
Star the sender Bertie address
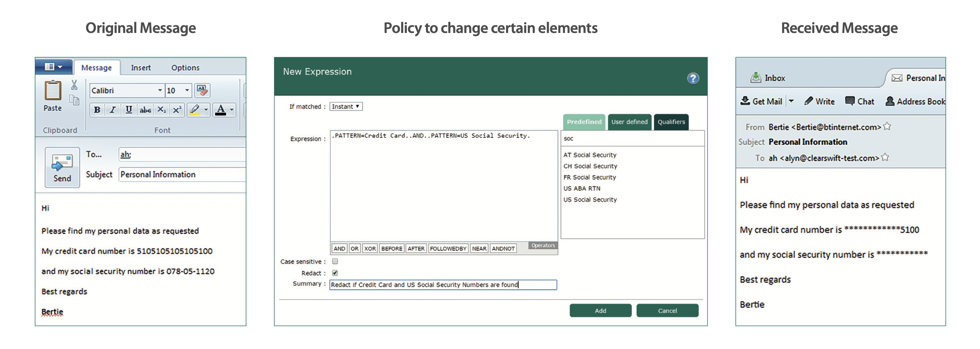tap(887, 126)
